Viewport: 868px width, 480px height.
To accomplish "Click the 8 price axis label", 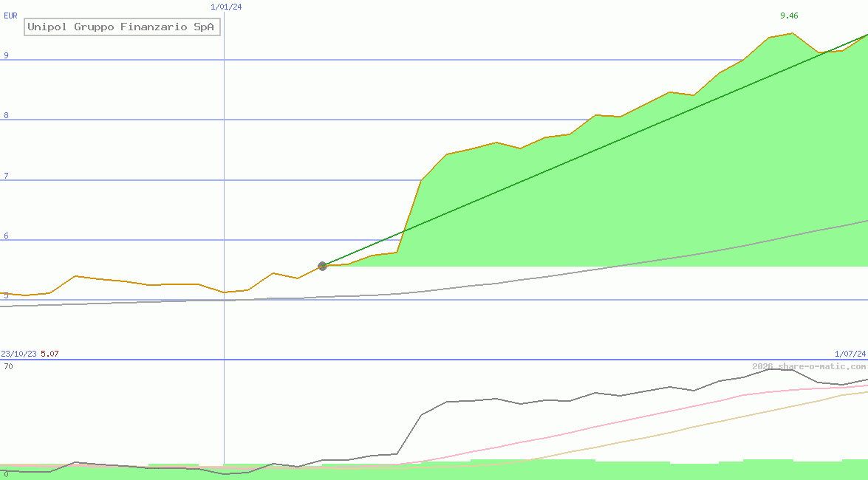I will tap(6, 116).
